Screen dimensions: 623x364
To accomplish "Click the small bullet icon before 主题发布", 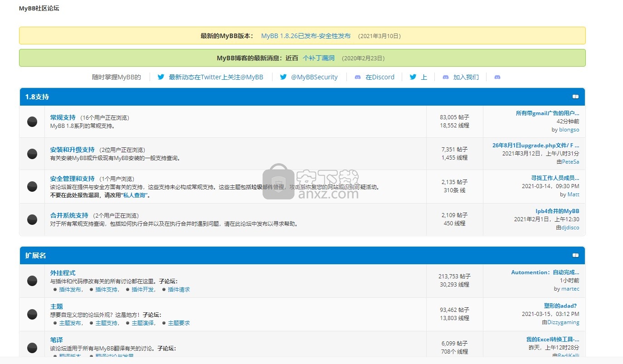I will pyautogui.click(x=55, y=323).
